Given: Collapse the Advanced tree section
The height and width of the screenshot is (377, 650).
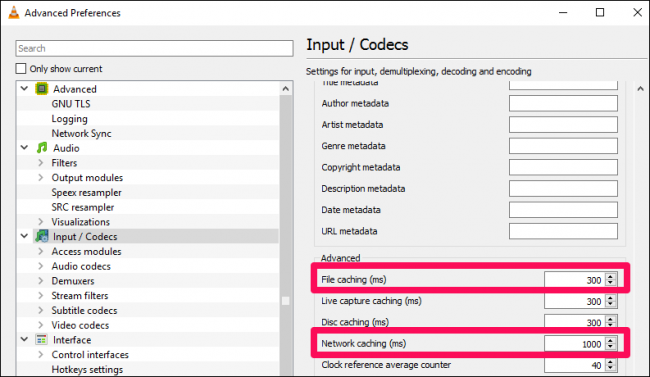Looking at the screenshot, I should pos(24,88).
